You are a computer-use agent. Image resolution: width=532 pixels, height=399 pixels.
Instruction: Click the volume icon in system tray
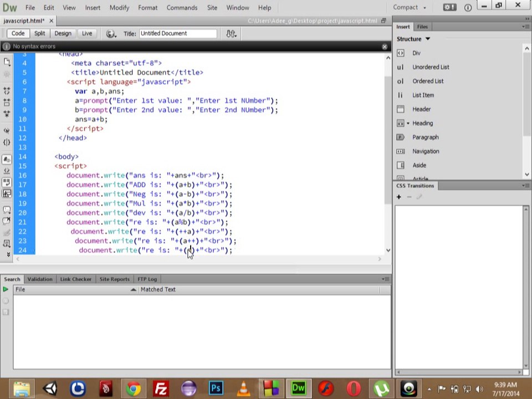point(479,389)
